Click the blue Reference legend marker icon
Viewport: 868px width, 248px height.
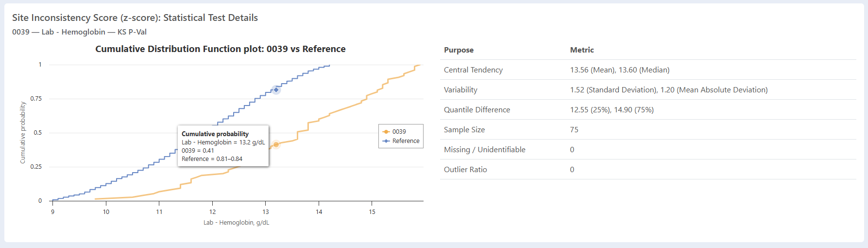coord(386,141)
